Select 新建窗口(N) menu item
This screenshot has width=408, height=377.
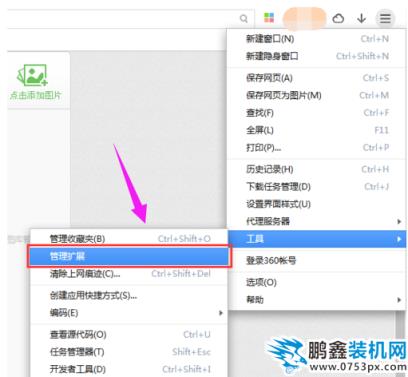[317, 39]
